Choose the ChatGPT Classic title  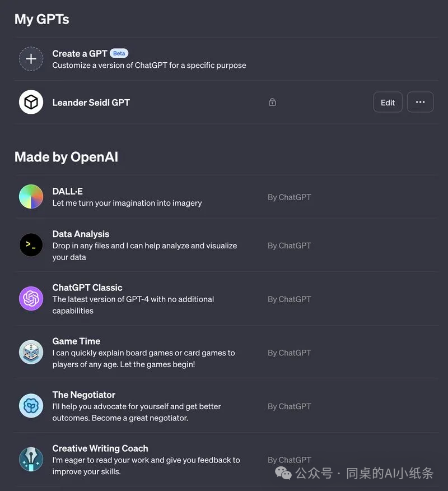(87, 288)
